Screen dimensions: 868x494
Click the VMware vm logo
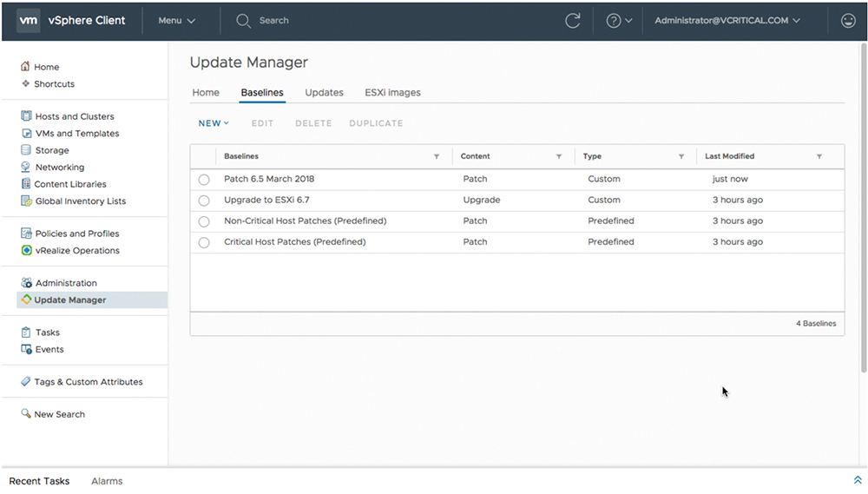point(29,21)
